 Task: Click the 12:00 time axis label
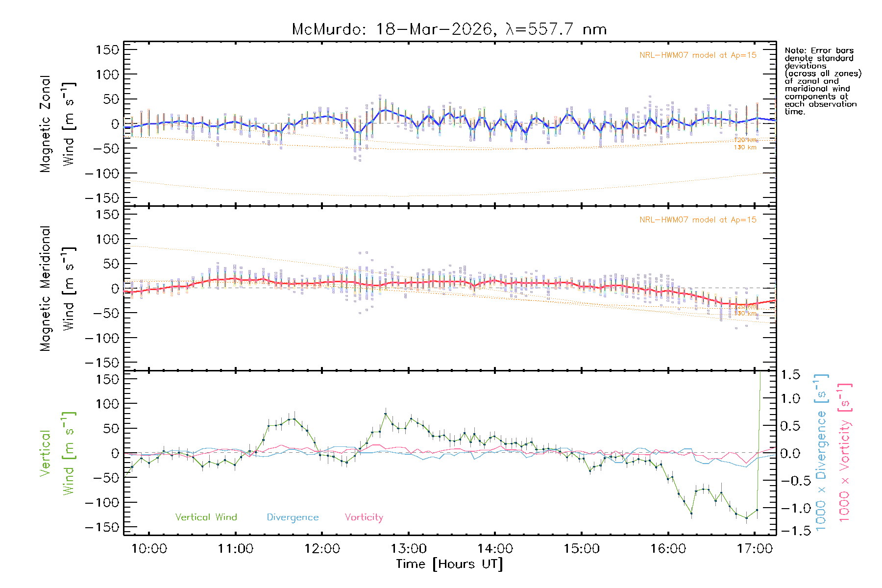(322, 549)
